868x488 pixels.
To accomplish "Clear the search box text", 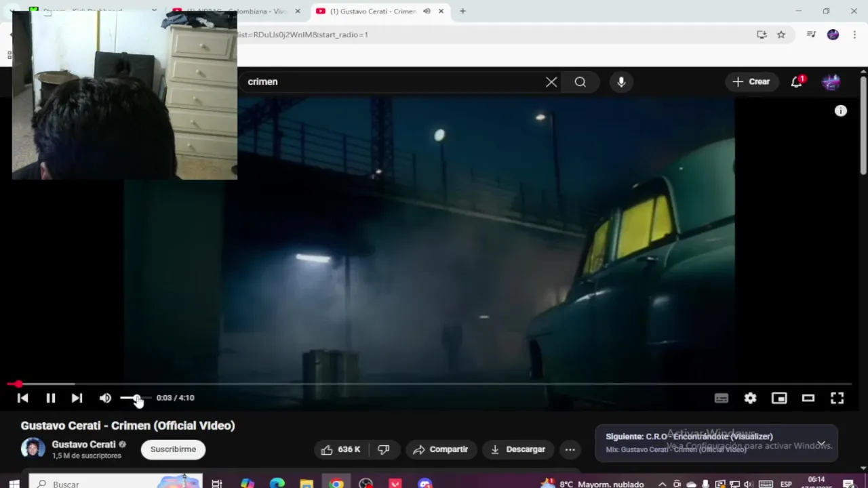I will [x=551, y=82].
